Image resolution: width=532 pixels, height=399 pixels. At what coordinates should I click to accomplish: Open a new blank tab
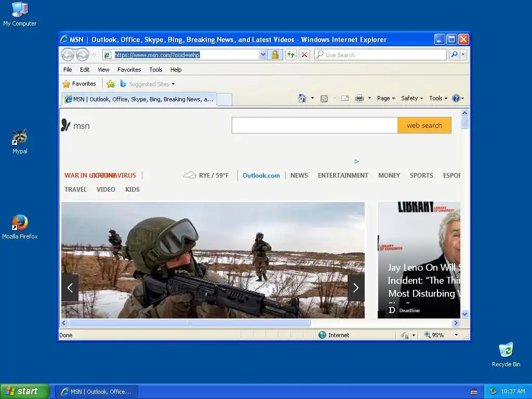tap(224, 99)
